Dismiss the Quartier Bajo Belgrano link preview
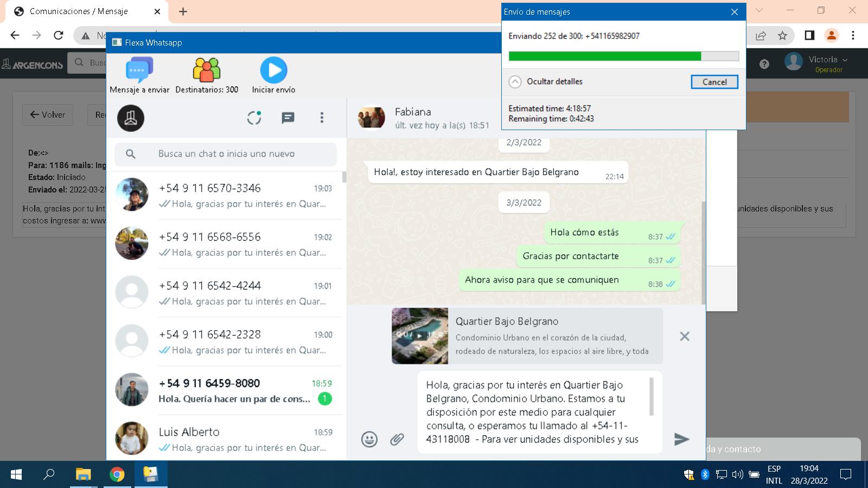 [x=685, y=336]
